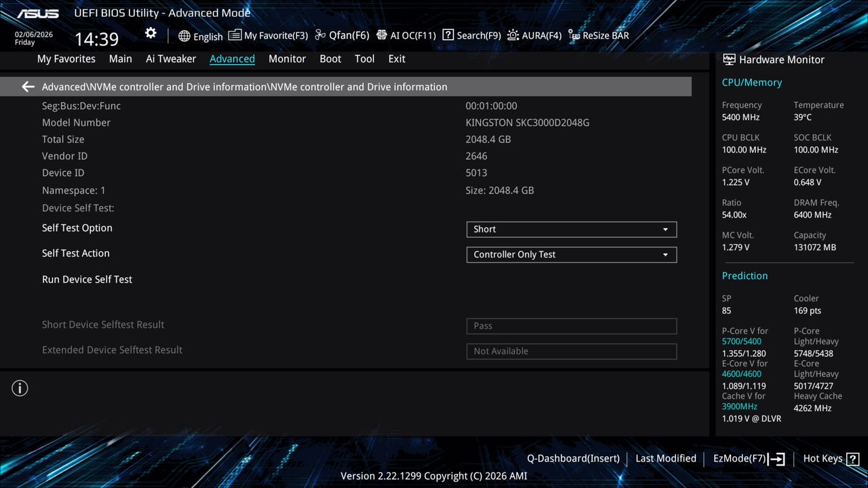
Task: Click the settings gear icon
Action: point(150,33)
